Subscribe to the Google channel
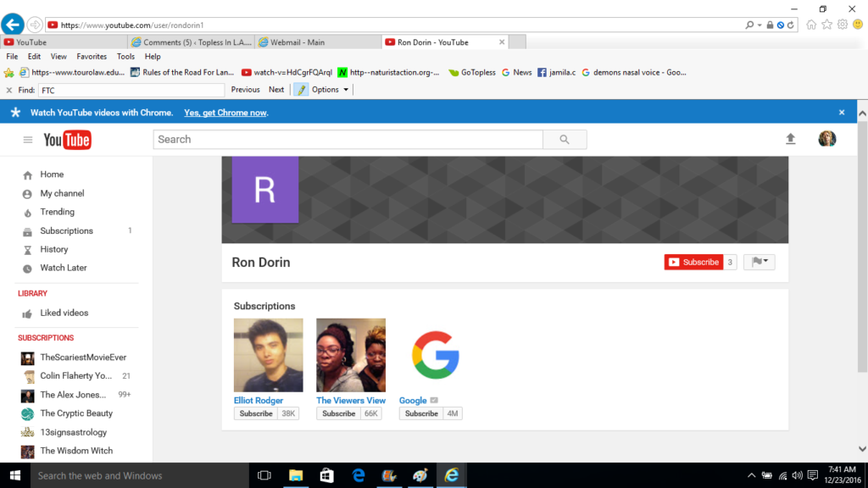Image resolution: width=868 pixels, height=488 pixels. pos(421,413)
